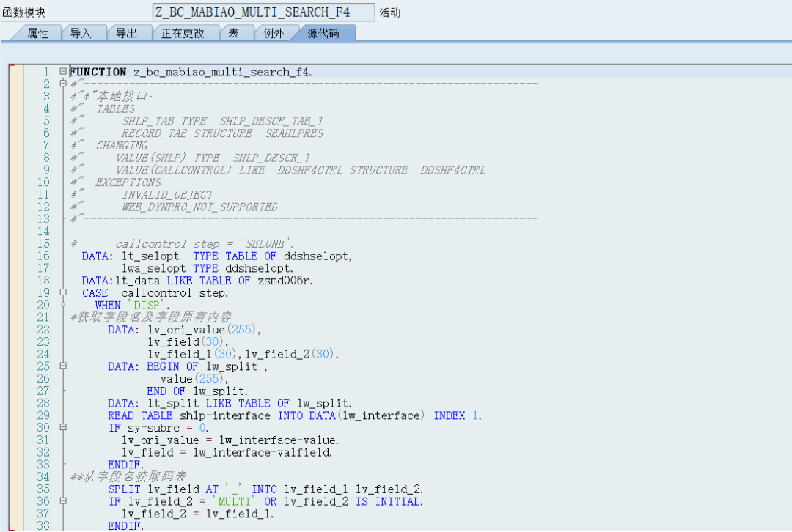Click 'callcontrol-step' on line 19
Image resolution: width=792 pixels, height=532 pixels.
(175, 293)
